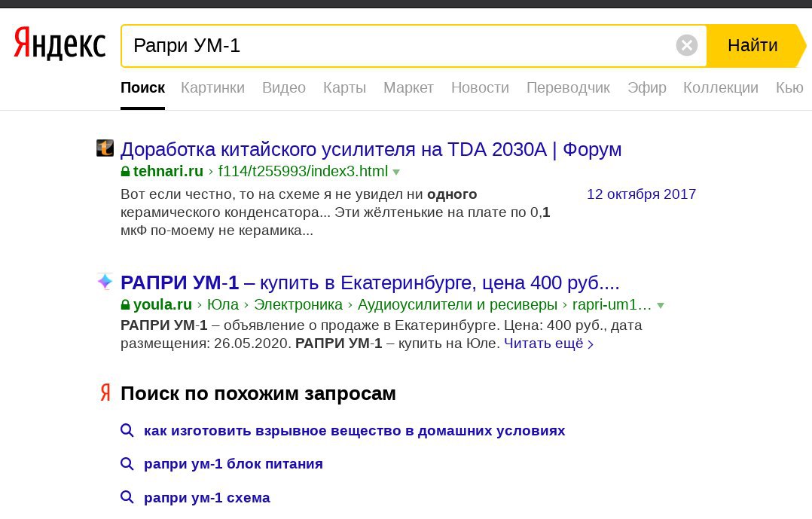Click the lock icon beside tehnari.ru
This screenshot has width=812, height=519.
pyautogui.click(x=125, y=171)
